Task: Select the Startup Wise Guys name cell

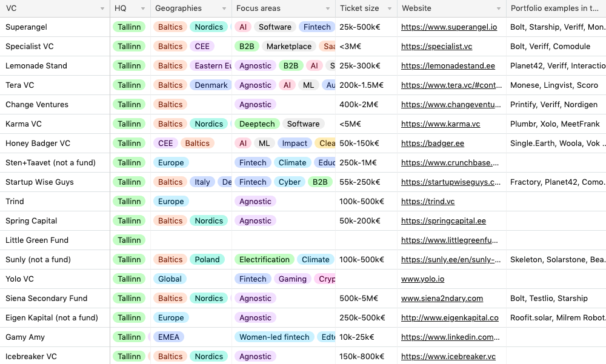Action: (55, 182)
